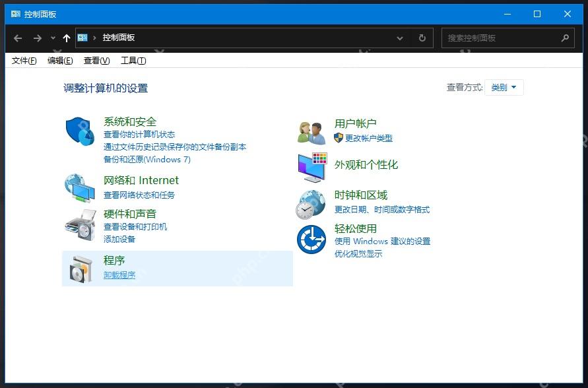Click 更改日期、时间或数字格式 link

tap(381, 209)
